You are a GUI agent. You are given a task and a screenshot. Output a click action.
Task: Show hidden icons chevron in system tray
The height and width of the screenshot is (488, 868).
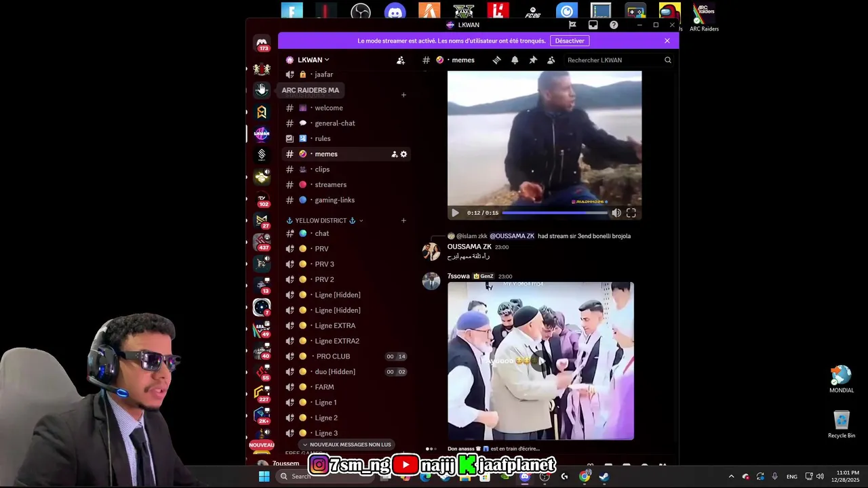[731, 476]
